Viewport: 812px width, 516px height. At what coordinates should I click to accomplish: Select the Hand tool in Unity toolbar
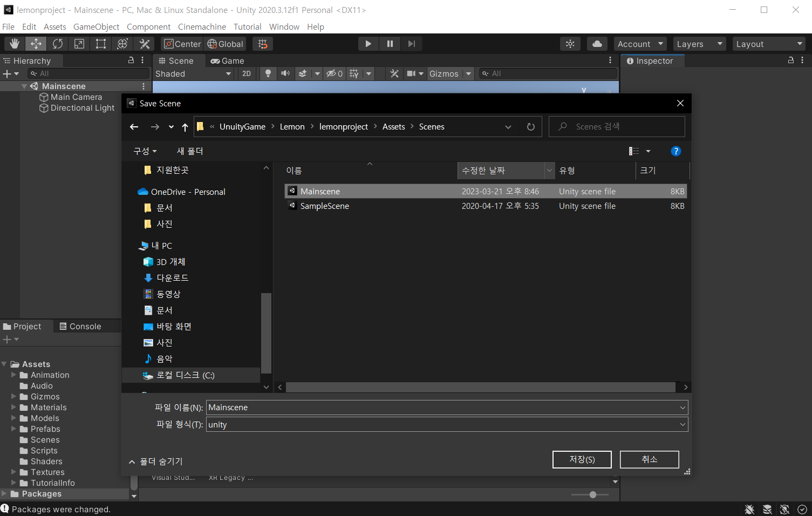point(15,44)
